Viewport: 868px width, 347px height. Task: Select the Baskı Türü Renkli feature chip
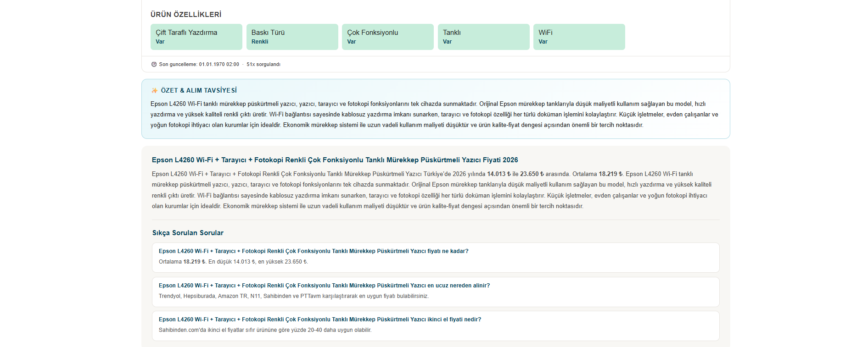click(x=292, y=37)
